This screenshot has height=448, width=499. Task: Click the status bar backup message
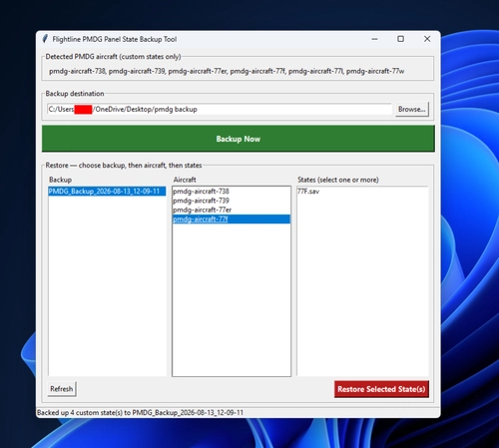pyautogui.click(x=140, y=413)
